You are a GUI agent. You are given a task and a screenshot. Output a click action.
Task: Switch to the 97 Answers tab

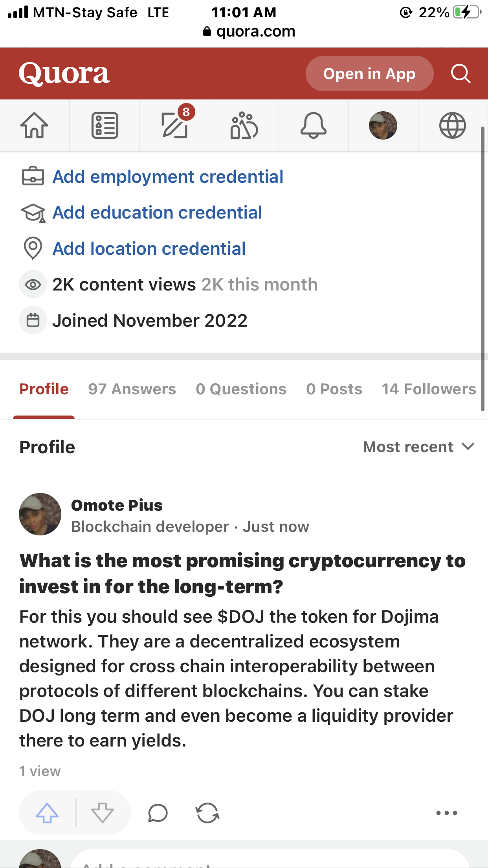point(132,389)
